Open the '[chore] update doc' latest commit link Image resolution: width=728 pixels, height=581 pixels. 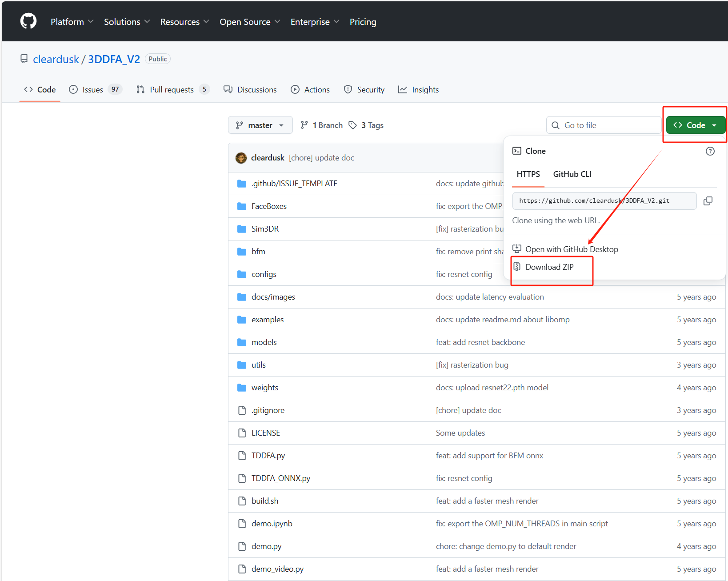321,158
